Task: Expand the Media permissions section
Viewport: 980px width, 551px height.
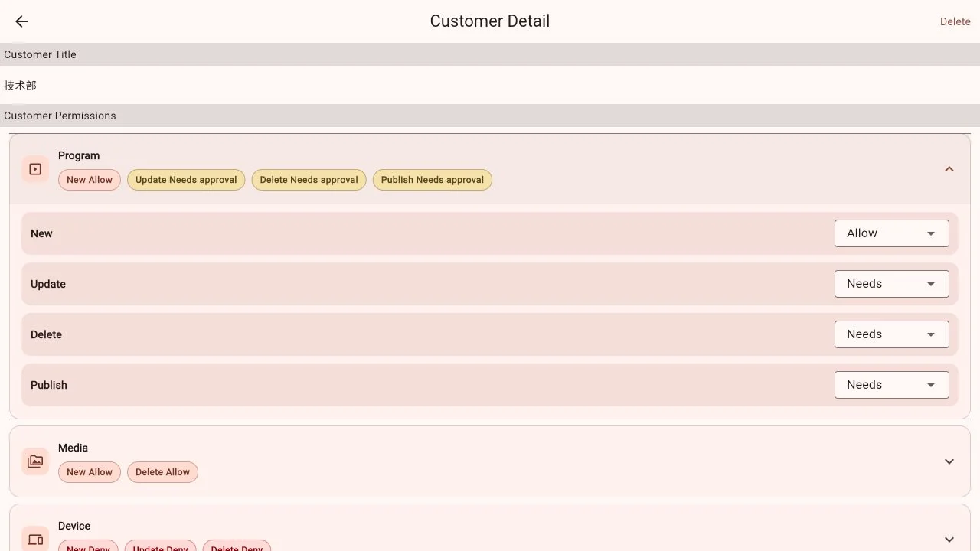Action: (949, 461)
